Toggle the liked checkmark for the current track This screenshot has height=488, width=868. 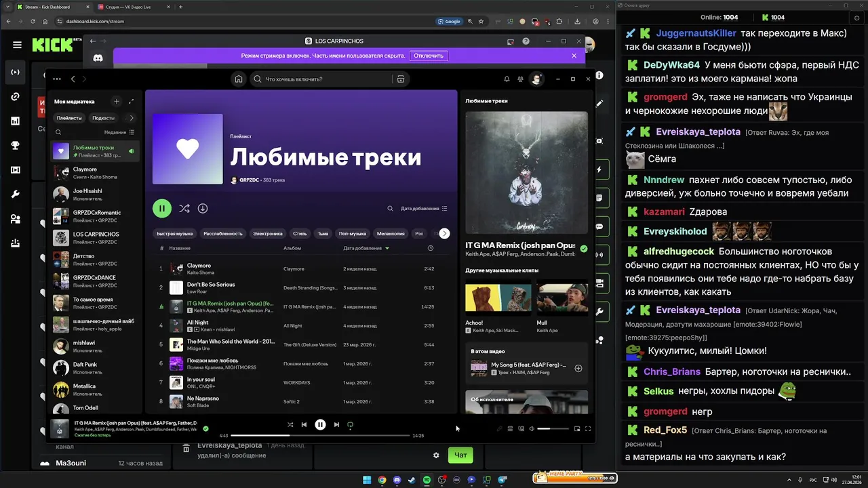pyautogui.click(x=205, y=428)
